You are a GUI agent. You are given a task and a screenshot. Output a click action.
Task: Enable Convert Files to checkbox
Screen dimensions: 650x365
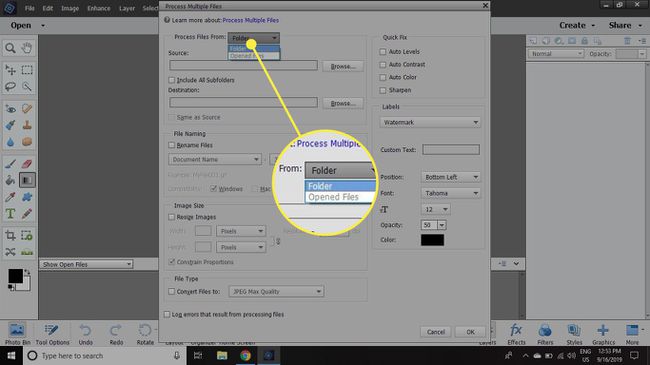tap(172, 292)
